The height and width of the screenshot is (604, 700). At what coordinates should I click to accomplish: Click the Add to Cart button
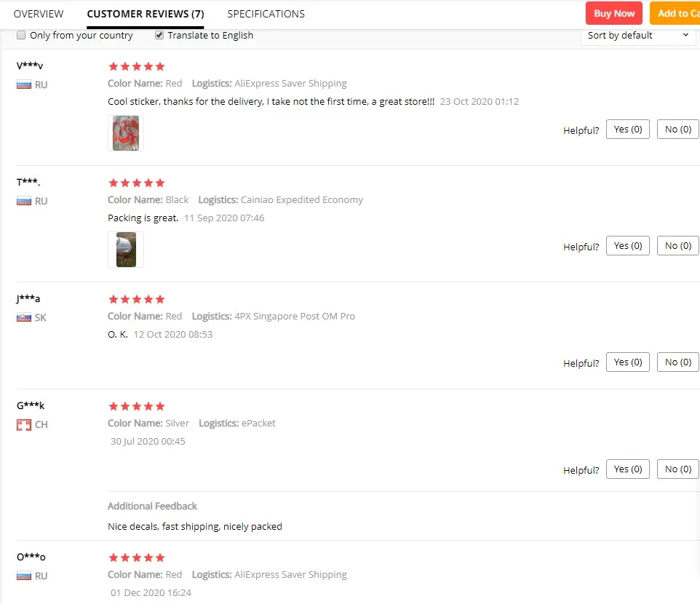point(675,13)
